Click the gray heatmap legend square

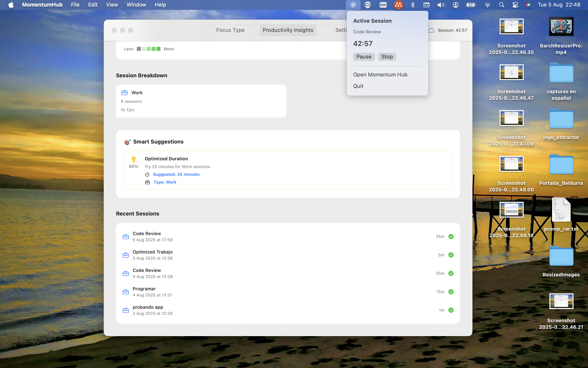[139, 49]
